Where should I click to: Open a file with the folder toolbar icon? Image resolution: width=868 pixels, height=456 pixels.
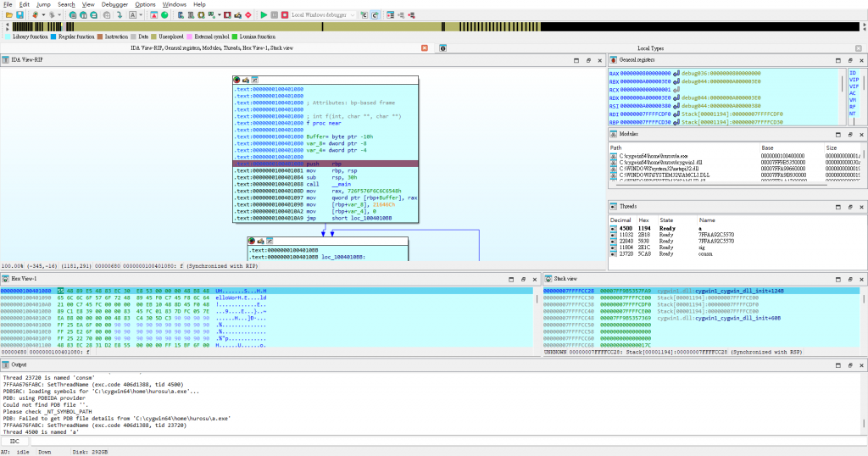(9, 15)
